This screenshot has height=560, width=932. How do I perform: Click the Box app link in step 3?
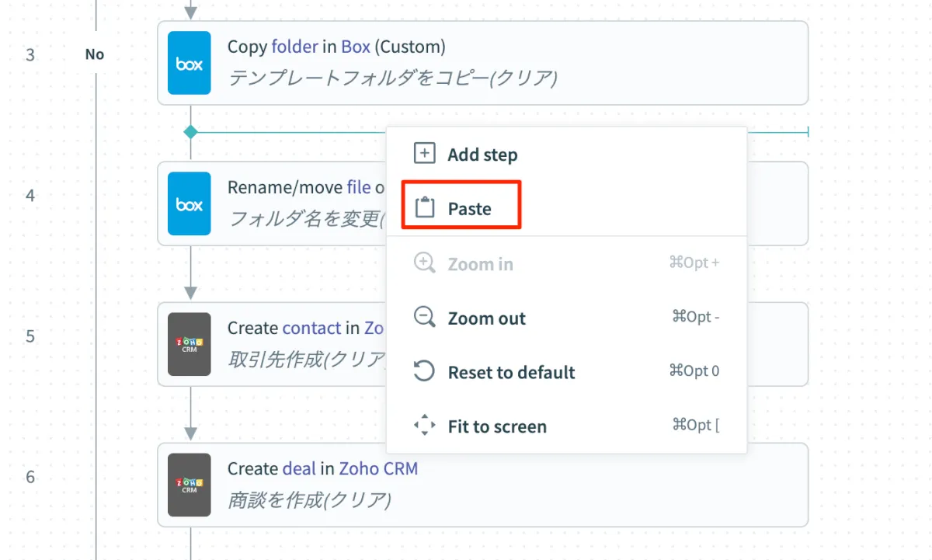tap(356, 47)
